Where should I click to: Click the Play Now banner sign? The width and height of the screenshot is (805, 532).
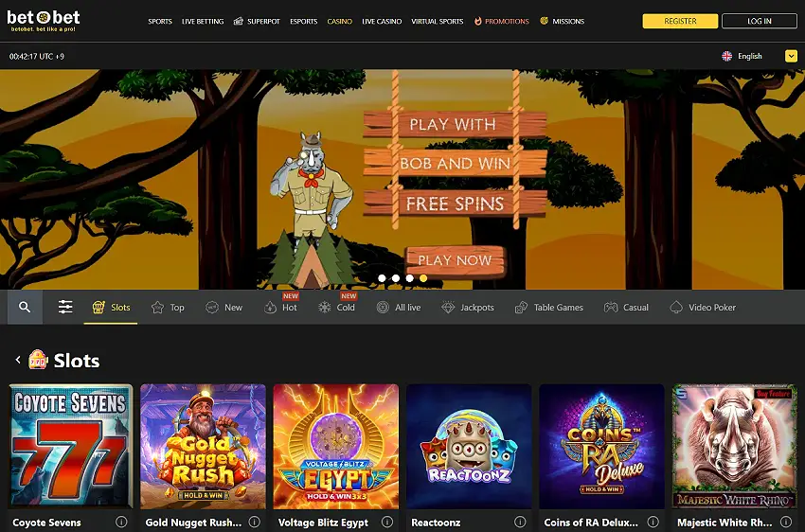tap(455, 260)
